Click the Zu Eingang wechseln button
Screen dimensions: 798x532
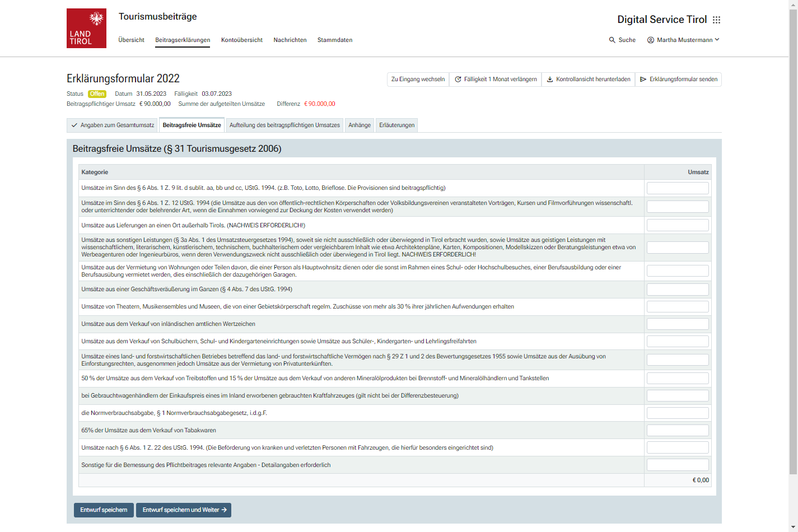click(x=418, y=80)
